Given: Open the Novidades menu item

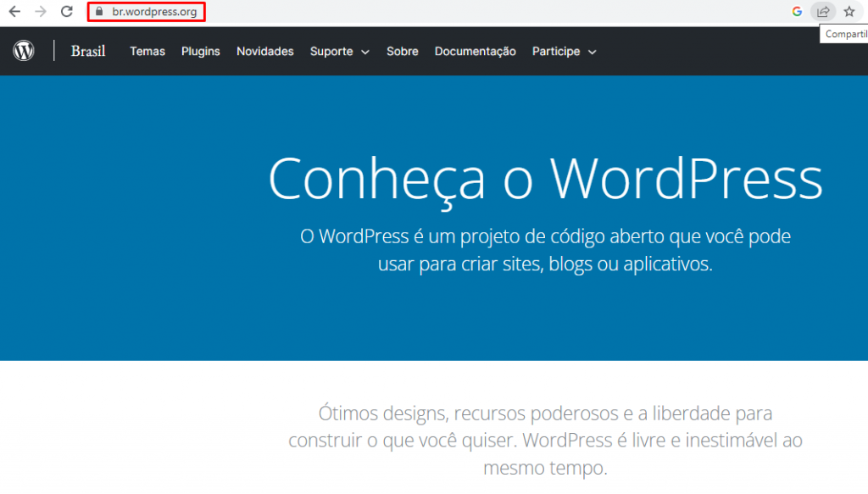Looking at the screenshot, I should click(265, 52).
